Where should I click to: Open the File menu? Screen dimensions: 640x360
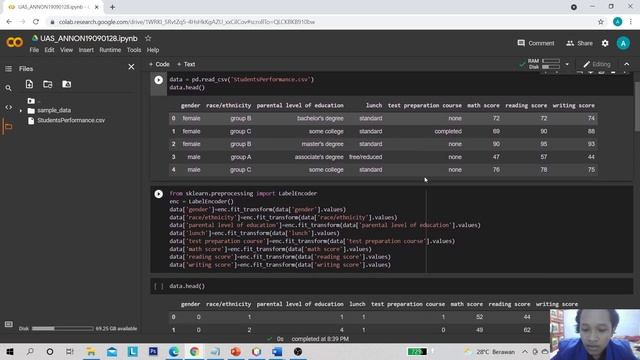[x=34, y=50]
